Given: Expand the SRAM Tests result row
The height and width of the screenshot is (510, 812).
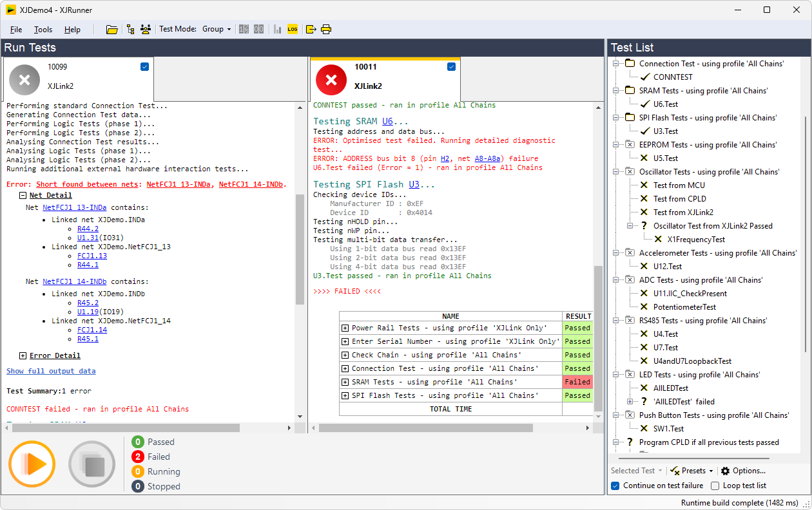Looking at the screenshot, I should coord(345,382).
